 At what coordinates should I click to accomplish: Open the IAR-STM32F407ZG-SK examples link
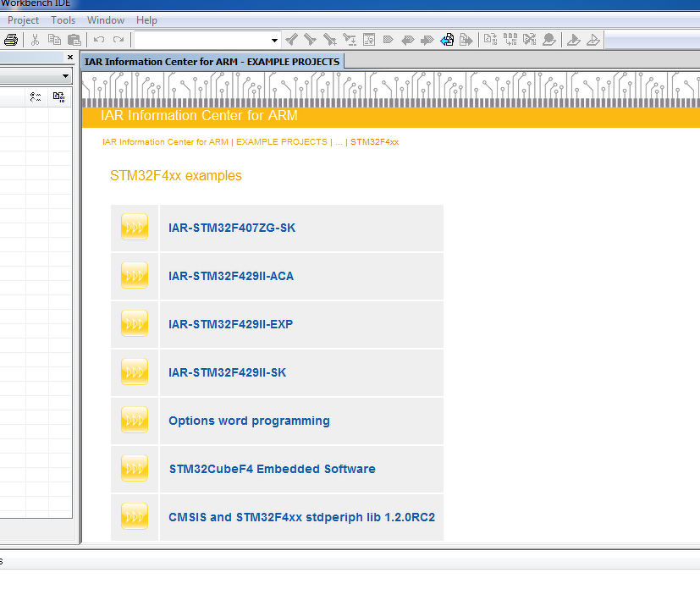[232, 228]
